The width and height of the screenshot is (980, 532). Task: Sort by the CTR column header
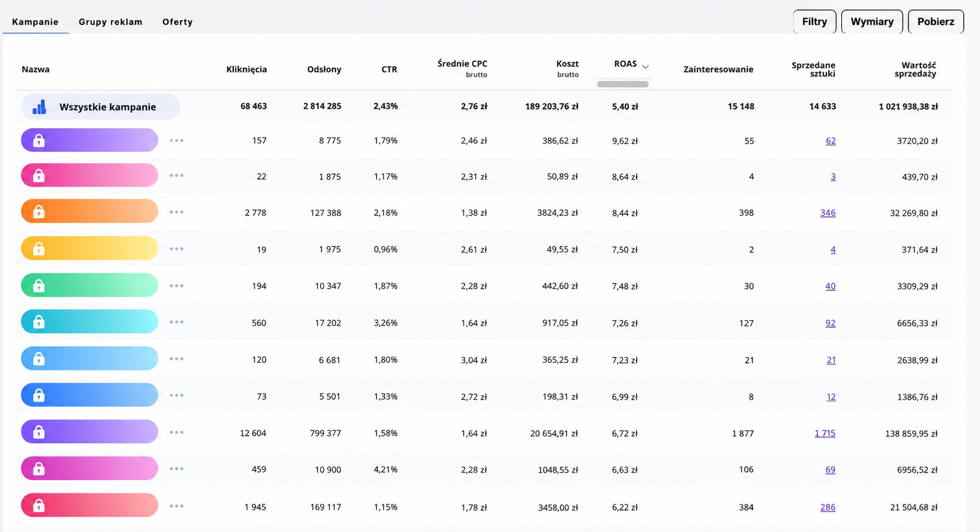point(389,69)
